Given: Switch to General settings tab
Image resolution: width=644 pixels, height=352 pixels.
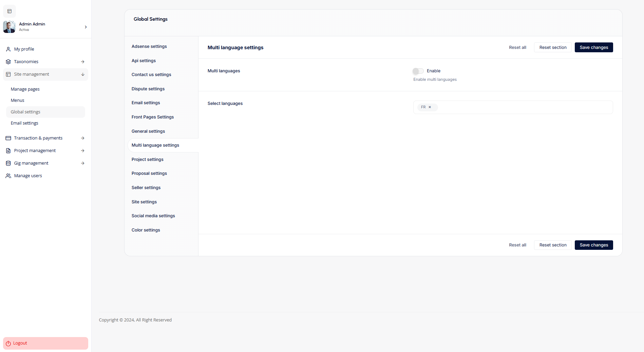Looking at the screenshot, I should [148, 131].
